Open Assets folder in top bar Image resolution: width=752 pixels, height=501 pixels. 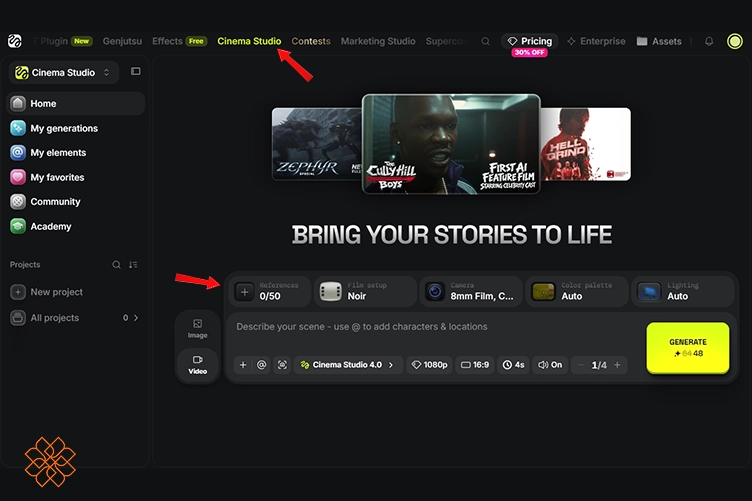click(659, 41)
